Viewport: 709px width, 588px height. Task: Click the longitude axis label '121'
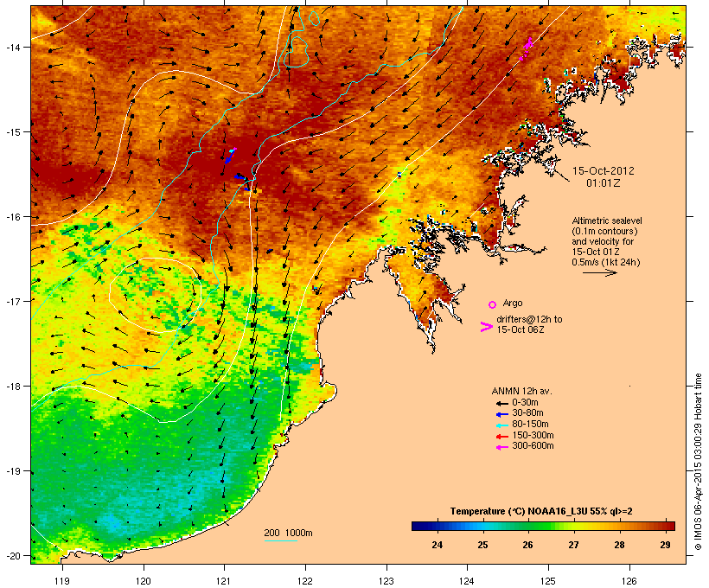pyautogui.click(x=224, y=581)
